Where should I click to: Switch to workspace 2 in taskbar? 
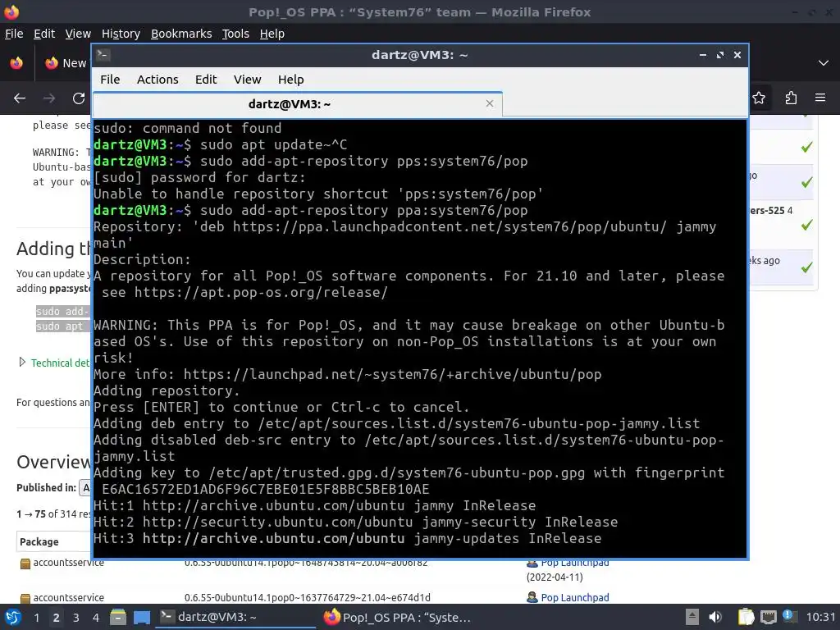pyautogui.click(x=57, y=618)
